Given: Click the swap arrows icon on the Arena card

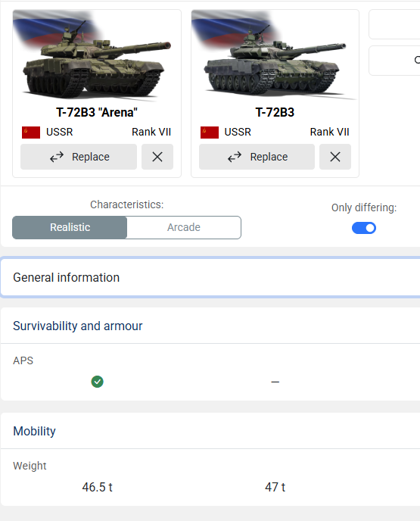Looking at the screenshot, I should click(57, 157).
